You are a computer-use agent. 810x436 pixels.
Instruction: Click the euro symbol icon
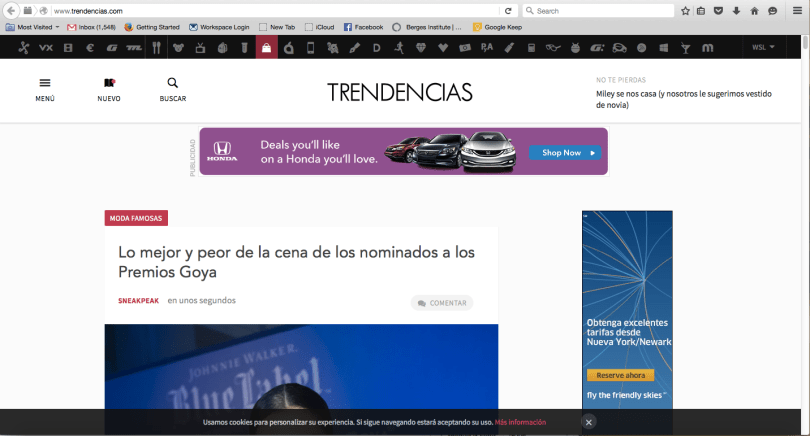coord(90,48)
